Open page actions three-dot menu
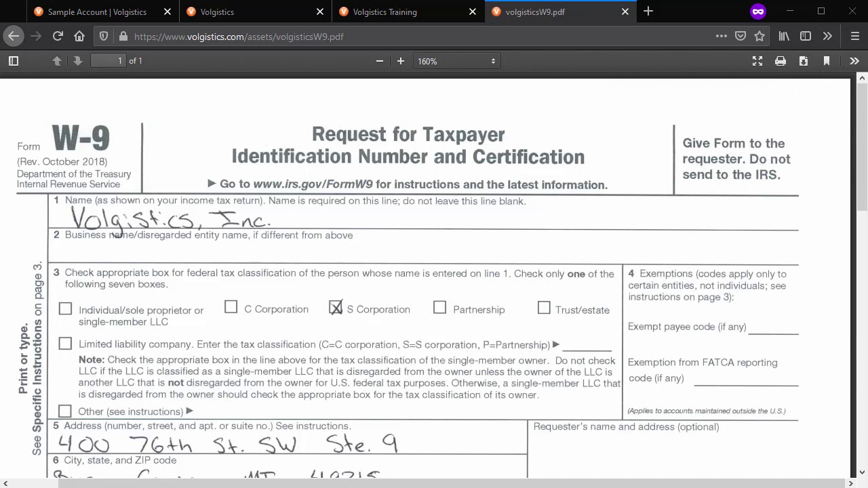The height and width of the screenshot is (488, 868). [722, 37]
